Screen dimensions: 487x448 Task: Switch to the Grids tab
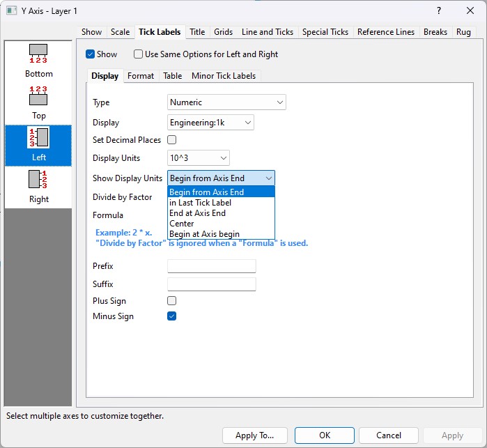(x=224, y=32)
